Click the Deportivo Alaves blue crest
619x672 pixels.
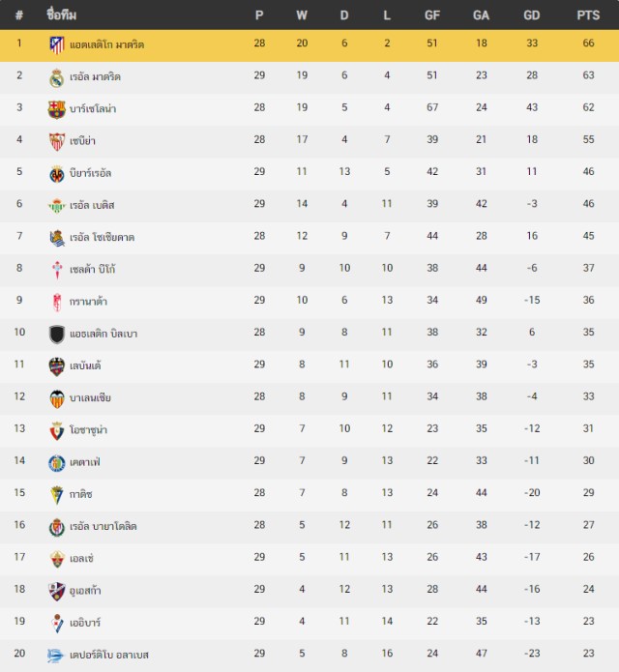click(x=56, y=656)
